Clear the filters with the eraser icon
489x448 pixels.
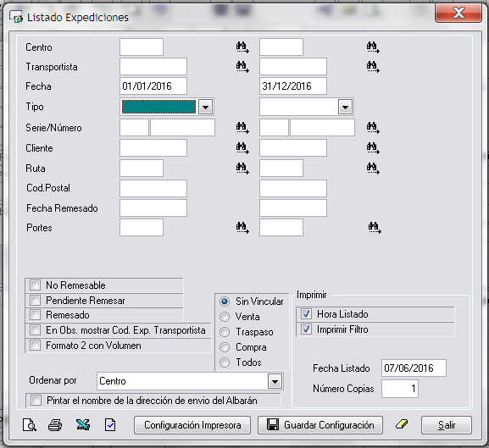pos(402,424)
